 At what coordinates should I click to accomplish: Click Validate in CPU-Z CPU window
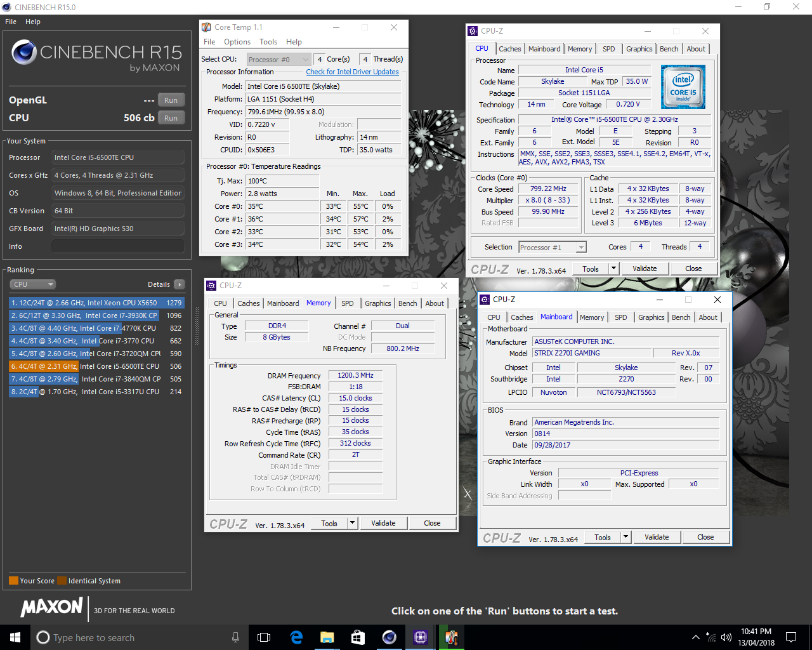pos(645,269)
